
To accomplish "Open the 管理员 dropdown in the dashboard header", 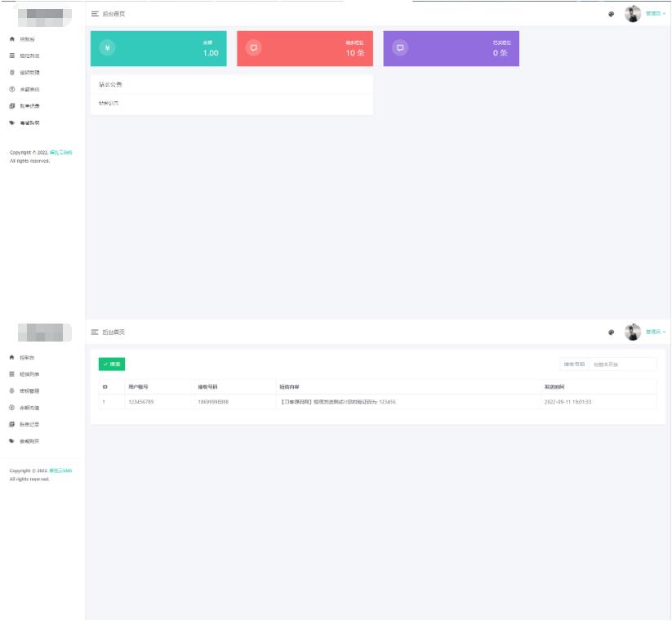I will pos(655,14).
